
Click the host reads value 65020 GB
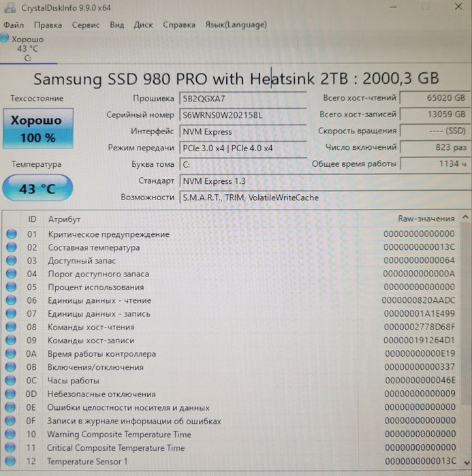coord(435,98)
